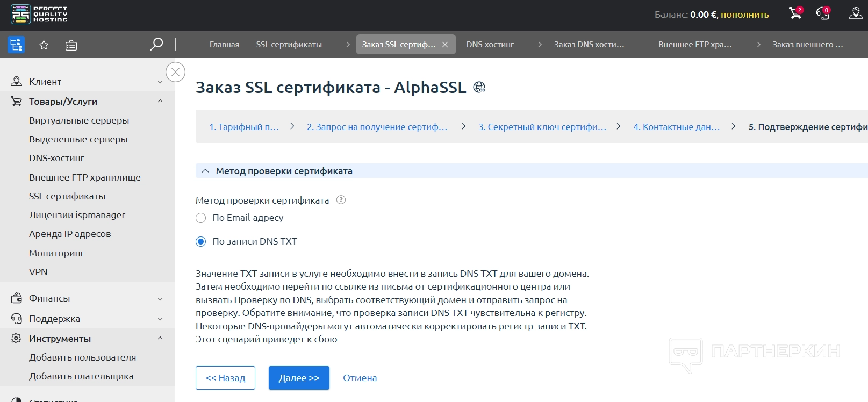Open favorites star icon

pyautogui.click(x=44, y=45)
